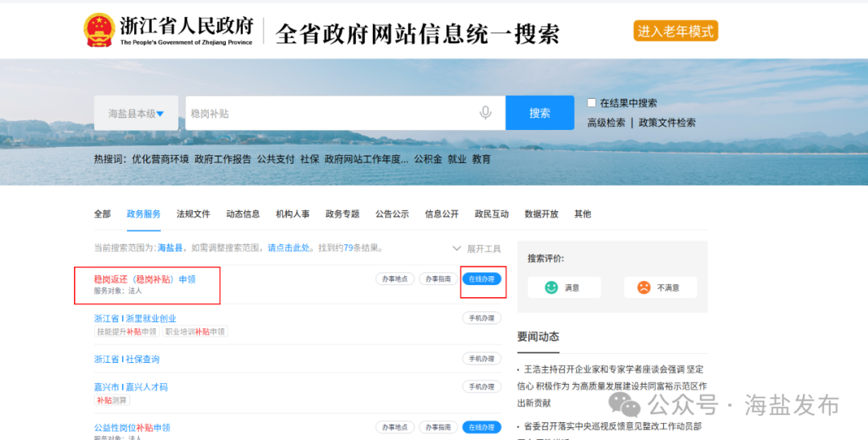Enter elderly mode via 进入老年模式
The image size is (868, 440).
675,31
